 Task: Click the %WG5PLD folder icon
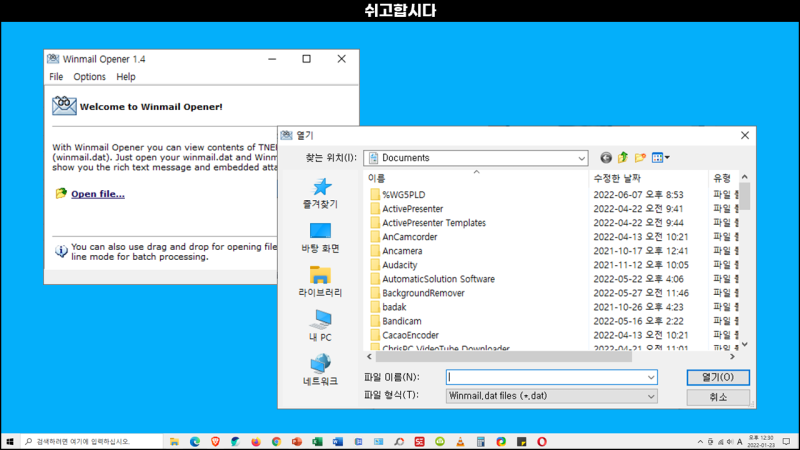coord(375,194)
